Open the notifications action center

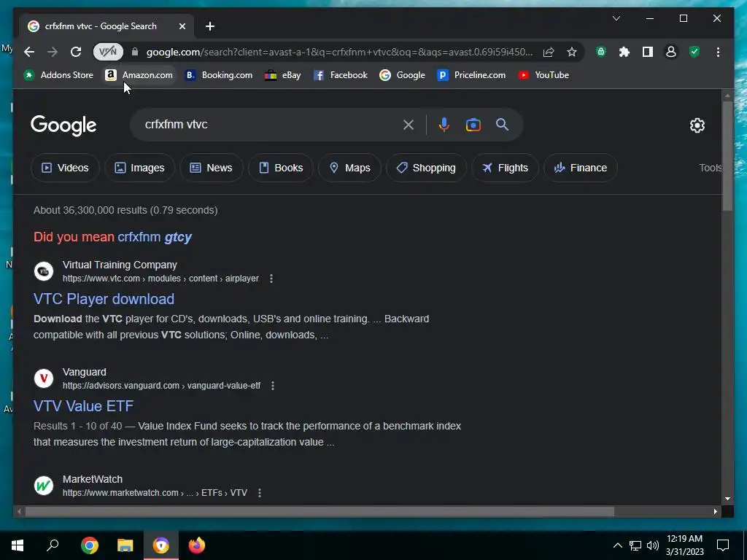click(723, 545)
